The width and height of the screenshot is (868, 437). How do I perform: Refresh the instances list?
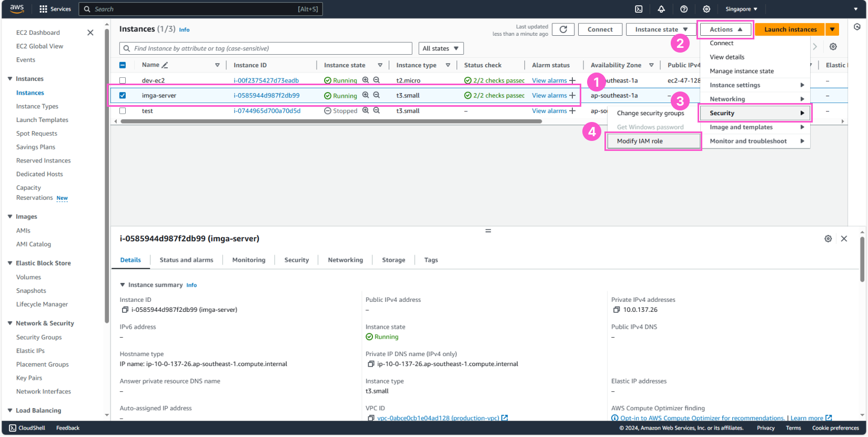point(563,29)
